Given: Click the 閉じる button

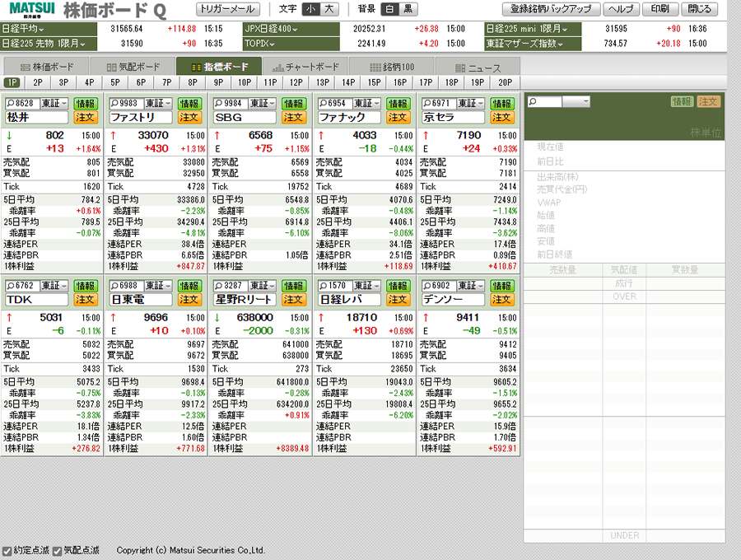Looking at the screenshot, I should click(699, 9).
